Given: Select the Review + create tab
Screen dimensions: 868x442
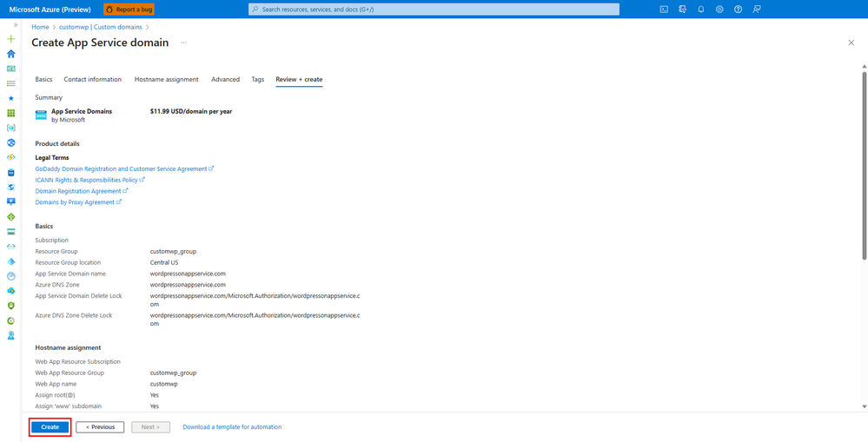Looking at the screenshot, I should point(299,79).
